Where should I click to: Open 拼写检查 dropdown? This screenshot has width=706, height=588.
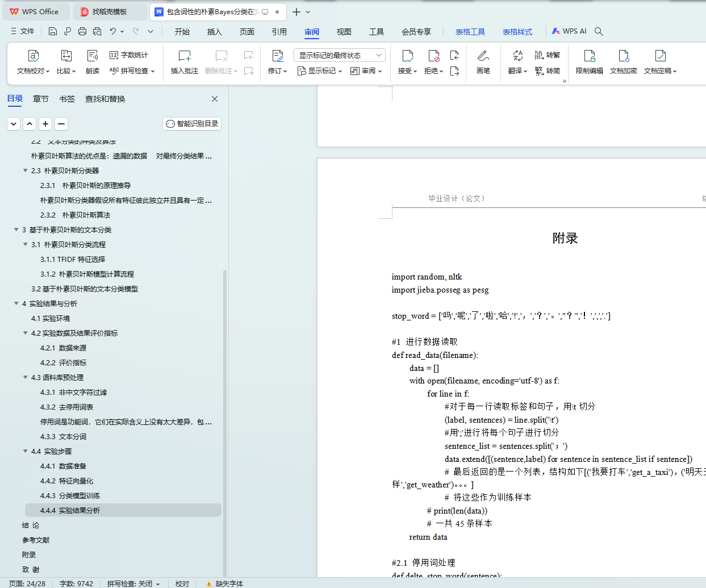[x=132, y=71]
